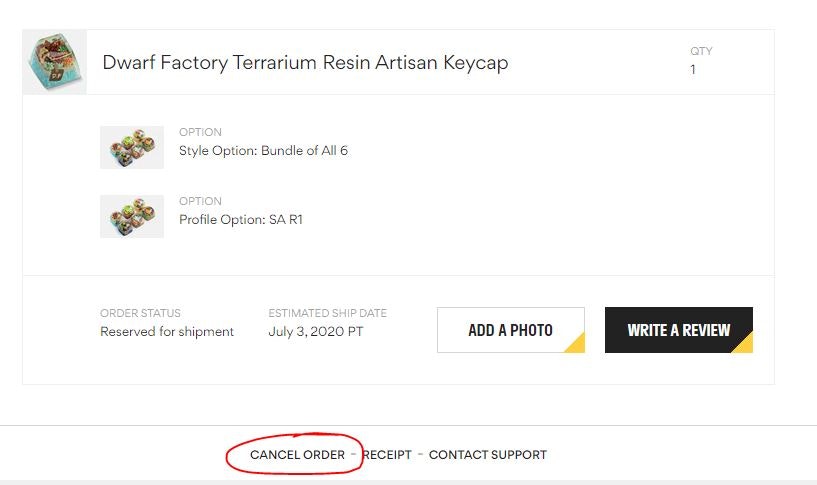
Task: Click the yellow corner on Write a Review
Action: [x=742, y=342]
